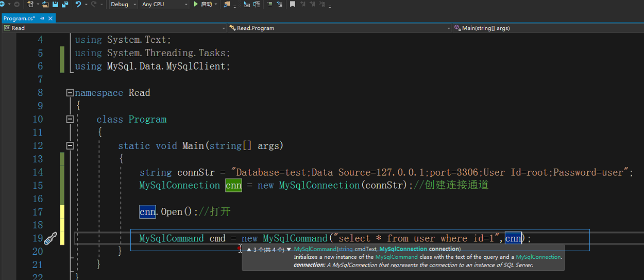Click the next bookmark icon
The image size is (644, 280).
tap(312, 4)
